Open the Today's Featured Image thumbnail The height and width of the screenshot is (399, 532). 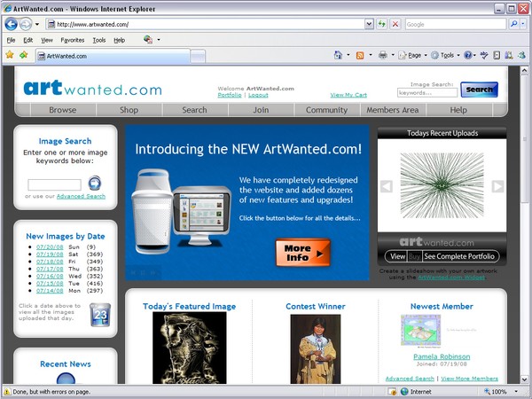click(190, 348)
